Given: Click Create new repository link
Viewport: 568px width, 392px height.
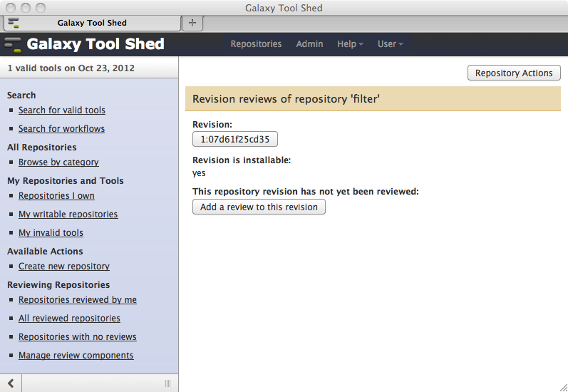Looking at the screenshot, I should [64, 267].
